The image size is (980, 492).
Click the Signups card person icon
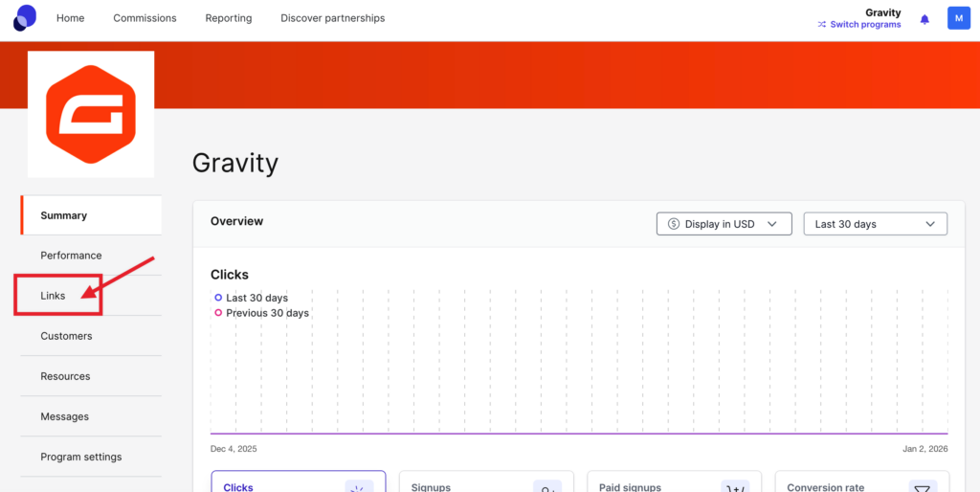[x=546, y=486]
